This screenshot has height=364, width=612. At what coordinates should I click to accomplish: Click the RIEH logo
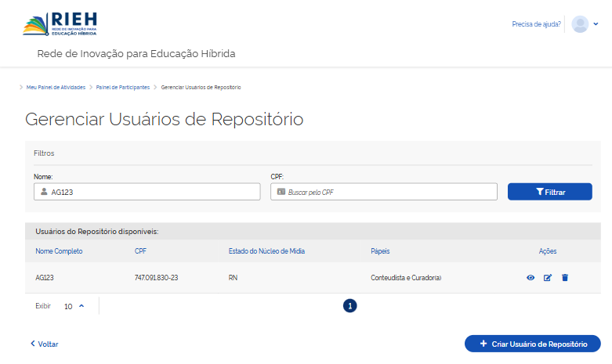point(60,23)
